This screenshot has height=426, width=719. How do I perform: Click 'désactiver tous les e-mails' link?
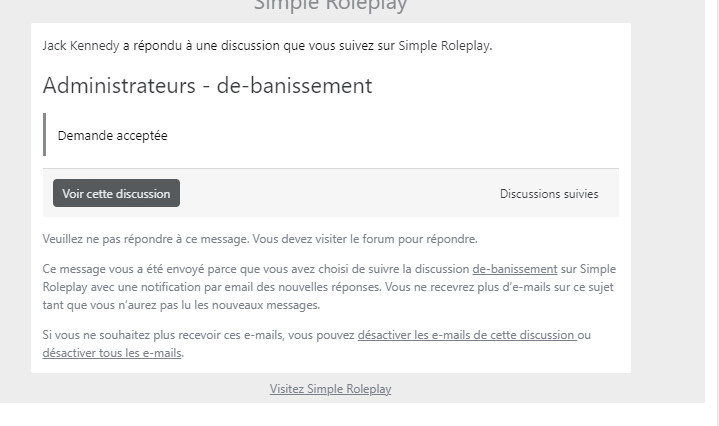pyautogui.click(x=112, y=353)
